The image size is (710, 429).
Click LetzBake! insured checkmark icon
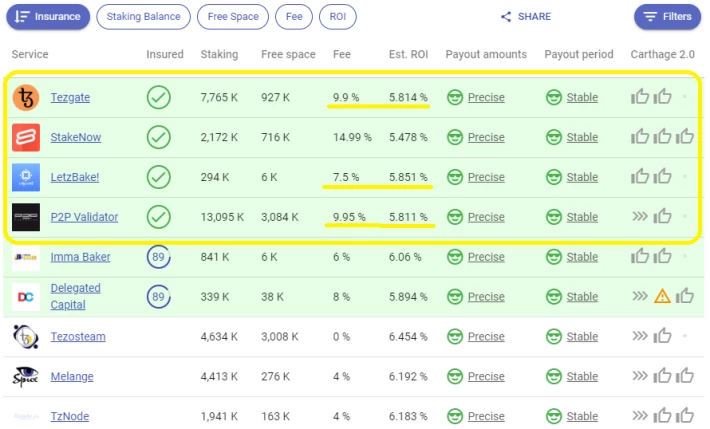(x=158, y=177)
